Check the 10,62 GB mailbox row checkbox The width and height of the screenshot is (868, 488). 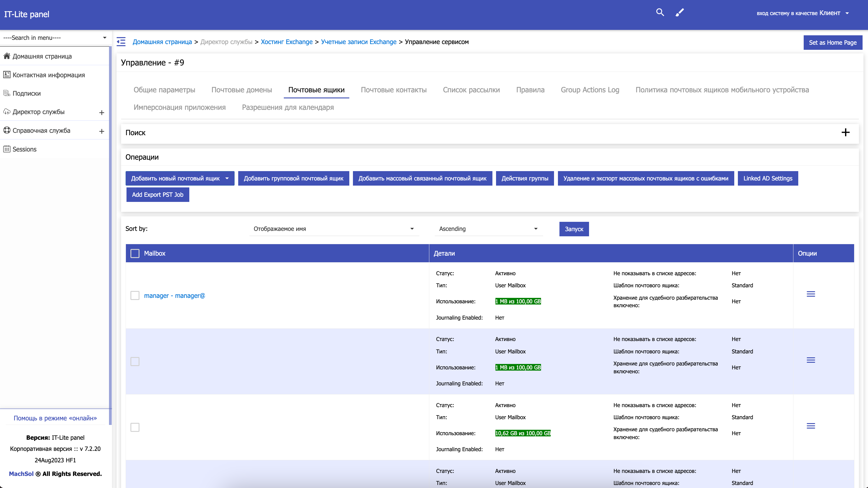coord(135,427)
